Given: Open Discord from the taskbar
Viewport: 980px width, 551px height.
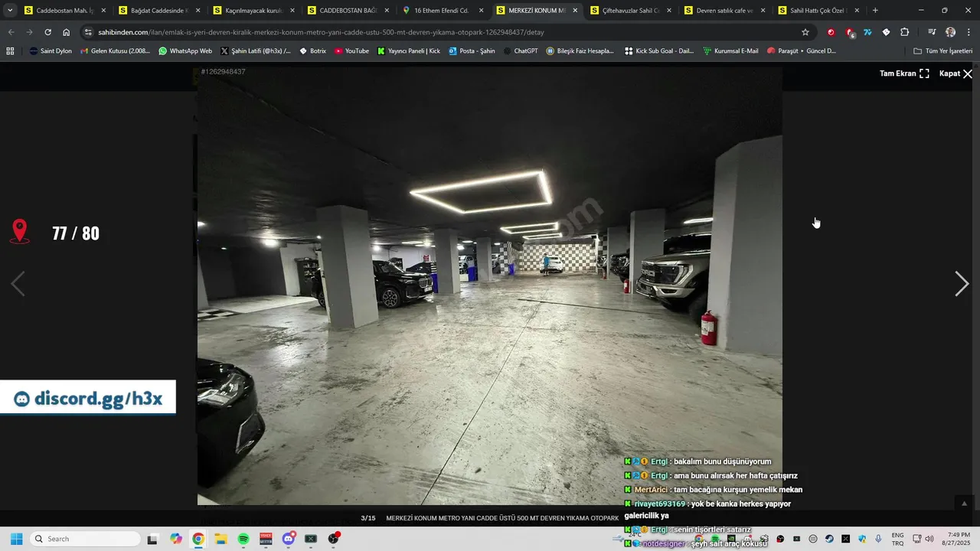Looking at the screenshot, I should (289, 539).
